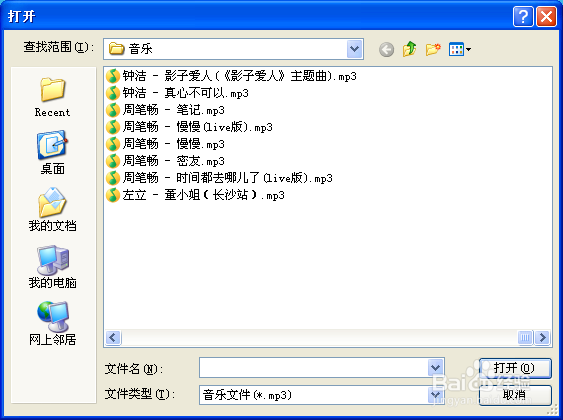Create a new folder with the toolbar icon
The height and width of the screenshot is (420, 563).
[x=433, y=49]
